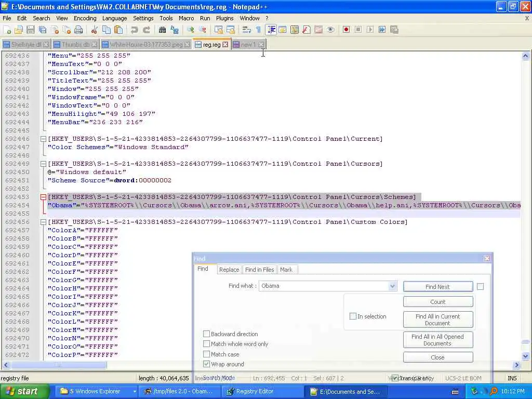This screenshot has width=532, height=399.
Task: Click the Playback macro icon
Action: pyautogui.click(x=370, y=30)
